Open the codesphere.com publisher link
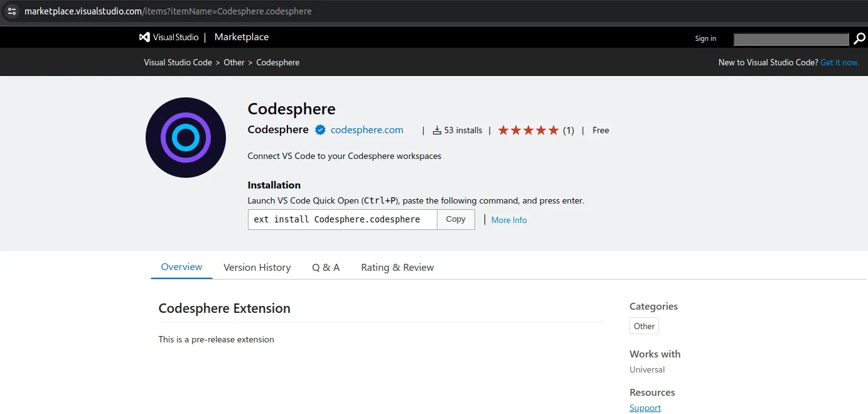 click(367, 129)
